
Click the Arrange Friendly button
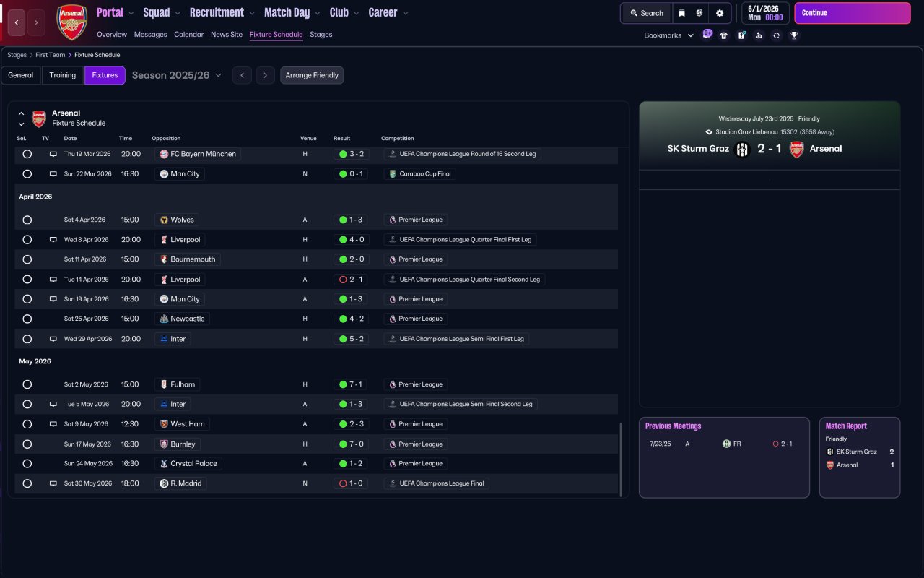pyautogui.click(x=312, y=75)
